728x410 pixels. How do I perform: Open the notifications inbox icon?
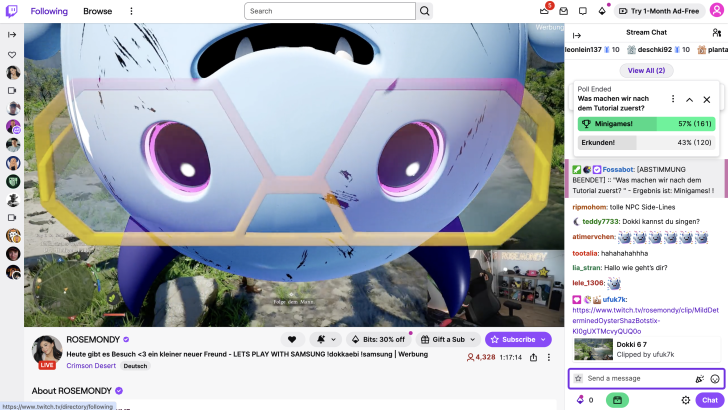pyautogui.click(x=564, y=11)
